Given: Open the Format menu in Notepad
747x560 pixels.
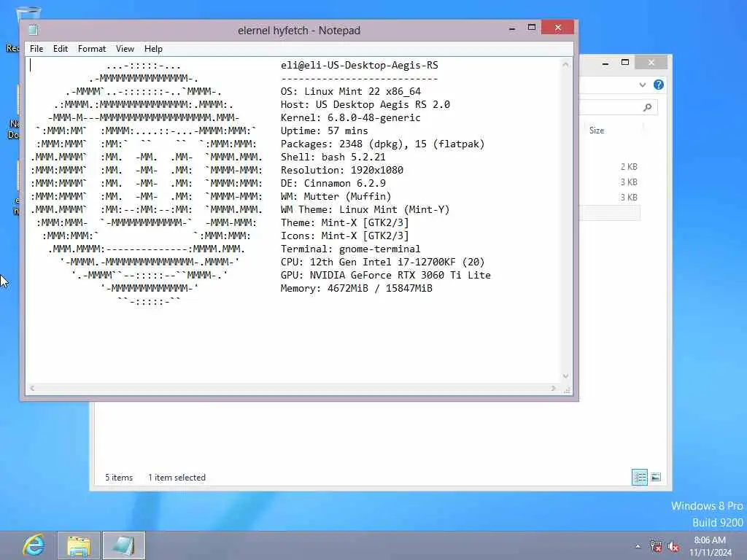Looking at the screenshot, I should [91, 49].
